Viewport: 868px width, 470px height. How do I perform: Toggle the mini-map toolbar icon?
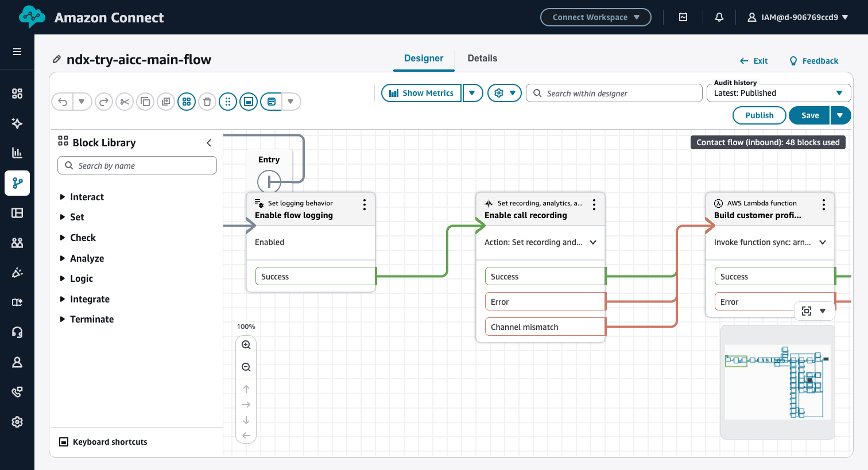coord(249,102)
